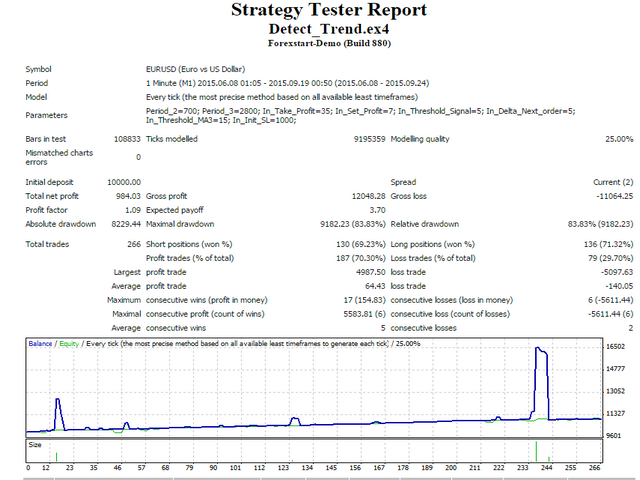
Task: Click the Every tick model description
Action: [x=282, y=97]
